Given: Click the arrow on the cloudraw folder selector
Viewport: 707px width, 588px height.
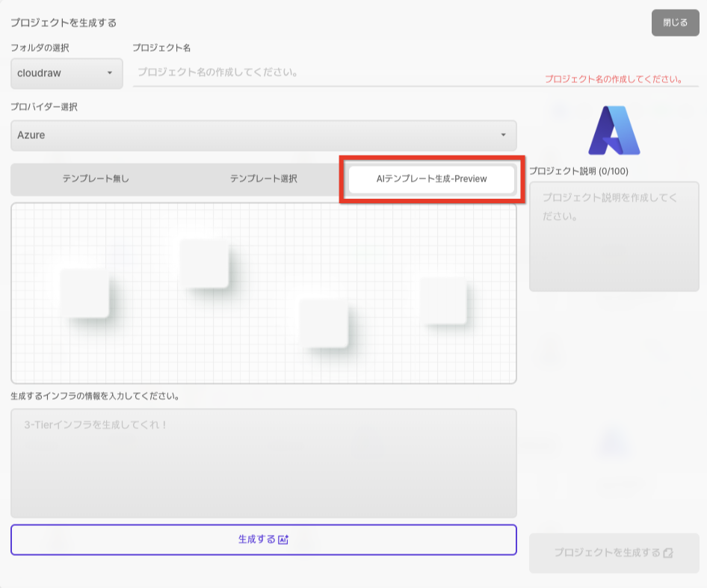Looking at the screenshot, I should [x=110, y=73].
